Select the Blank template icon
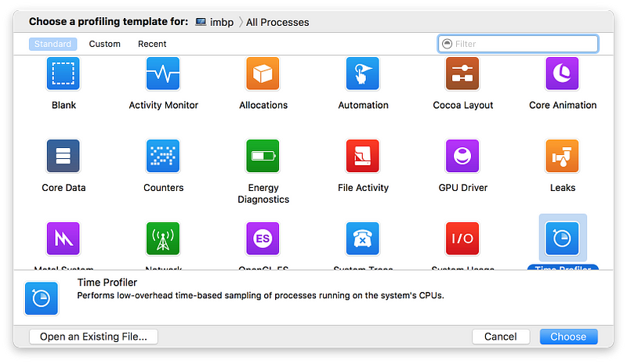This screenshot has height=364, width=627. coord(63,74)
